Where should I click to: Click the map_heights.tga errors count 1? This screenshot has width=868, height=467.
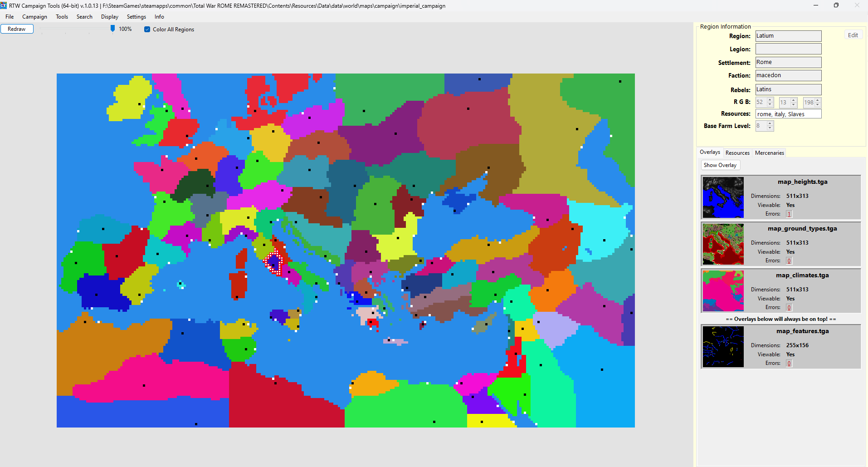point(789,214)
